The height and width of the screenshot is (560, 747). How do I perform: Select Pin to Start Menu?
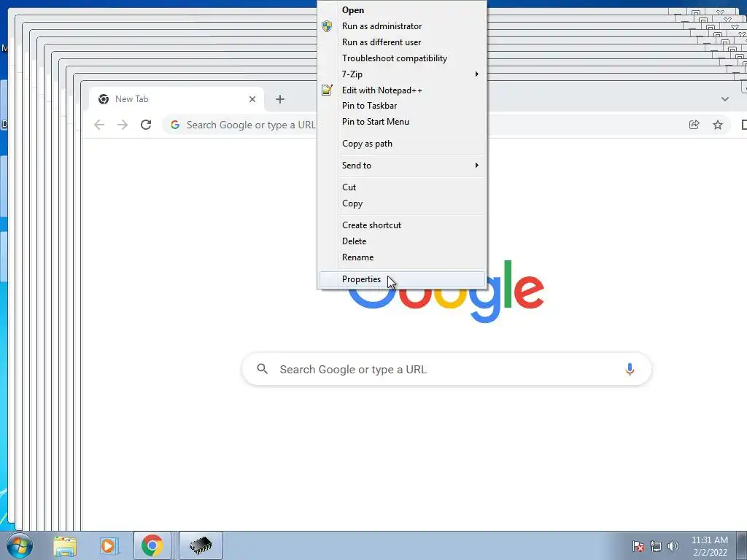402,122
